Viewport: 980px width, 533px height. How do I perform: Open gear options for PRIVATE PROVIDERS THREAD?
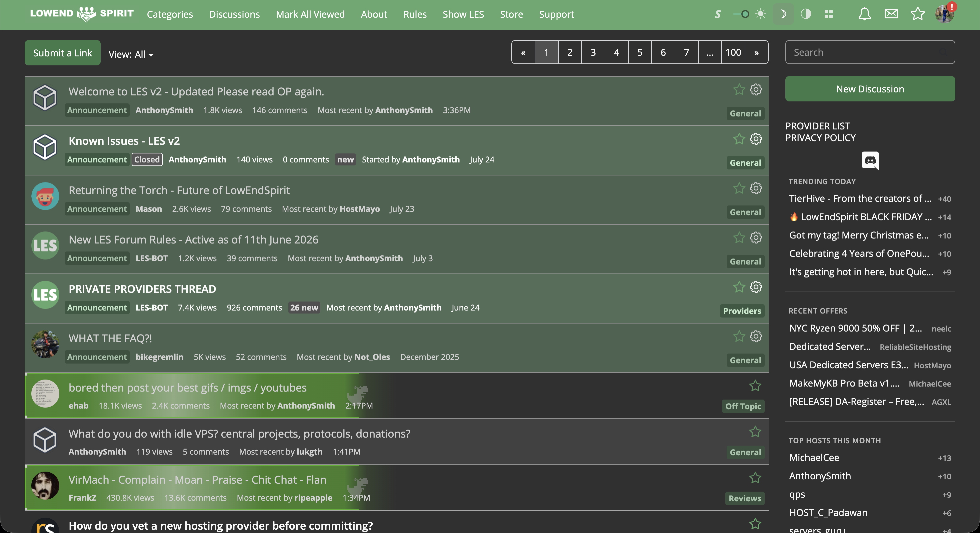click(756, 287)
